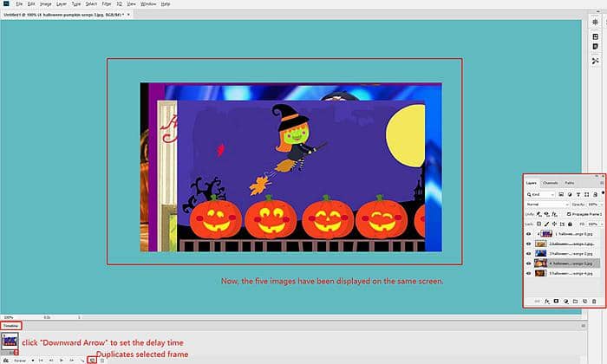Click the Unify layer visibility icon
The height and width of the screenshot is (364, 607).
click(546, 214)
